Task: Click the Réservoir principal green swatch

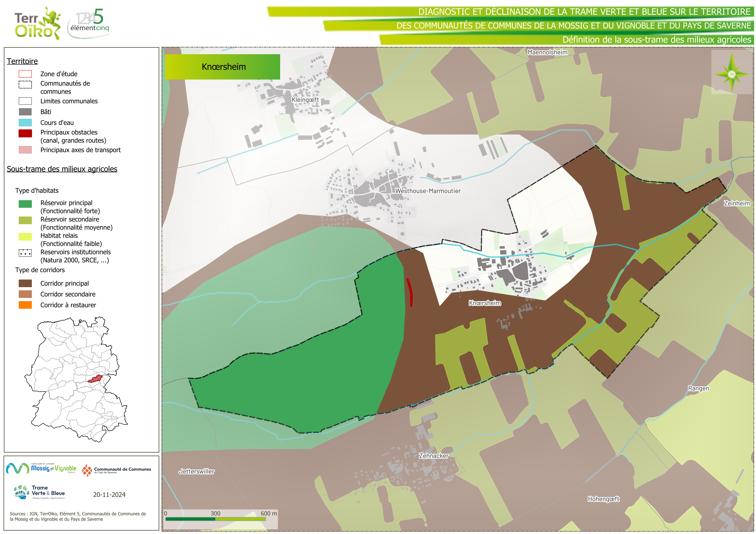Action: (25, 204)
